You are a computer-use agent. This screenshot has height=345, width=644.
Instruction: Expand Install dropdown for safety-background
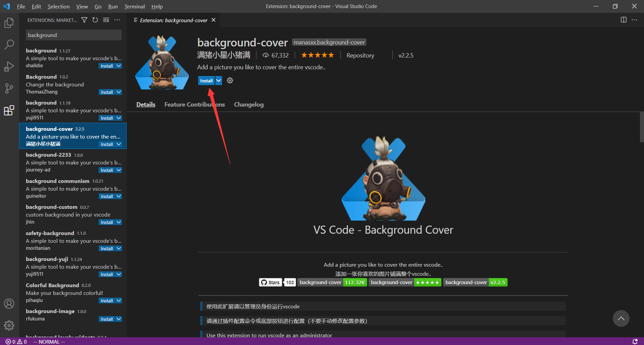point(119,248)
